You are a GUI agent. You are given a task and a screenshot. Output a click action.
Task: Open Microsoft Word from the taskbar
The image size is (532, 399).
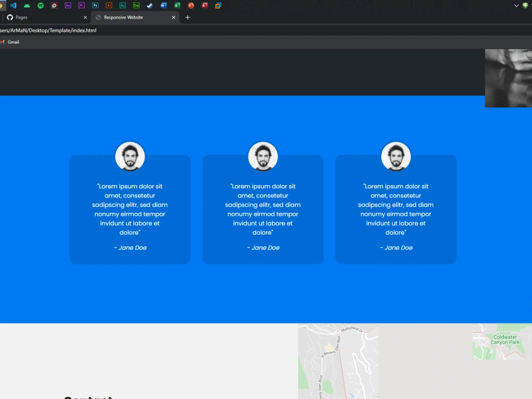(163, 5)
